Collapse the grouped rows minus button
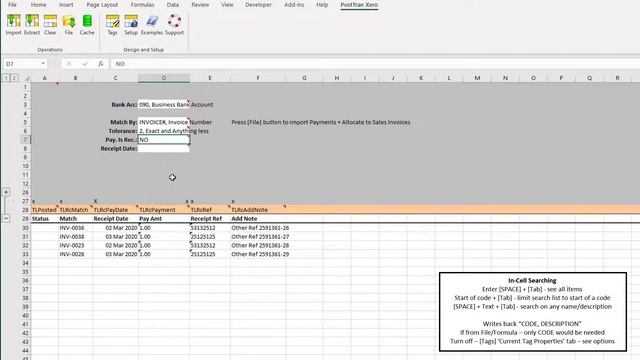Viewport: 640px width, 360px height. click(6, 218)
